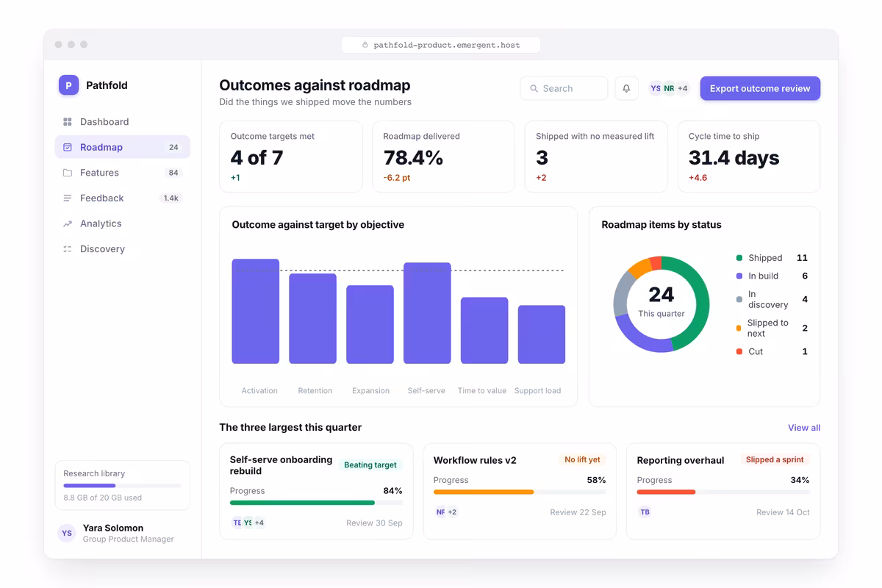Click NR avatar on Workflow rules v2 card

click(x=440, y=512)
